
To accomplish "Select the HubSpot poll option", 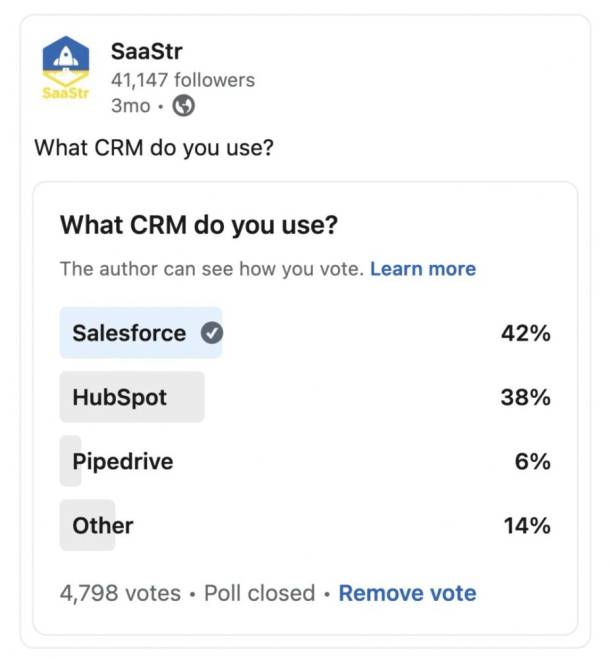I will pos(119,397).
